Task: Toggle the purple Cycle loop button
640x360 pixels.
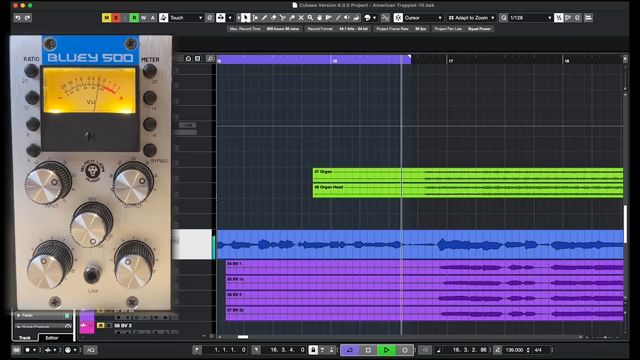Action: [350, 350]
